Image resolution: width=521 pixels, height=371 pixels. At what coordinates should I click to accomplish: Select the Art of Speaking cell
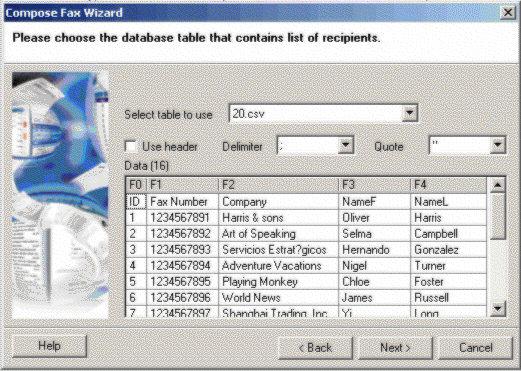click(x=278, y=234)
